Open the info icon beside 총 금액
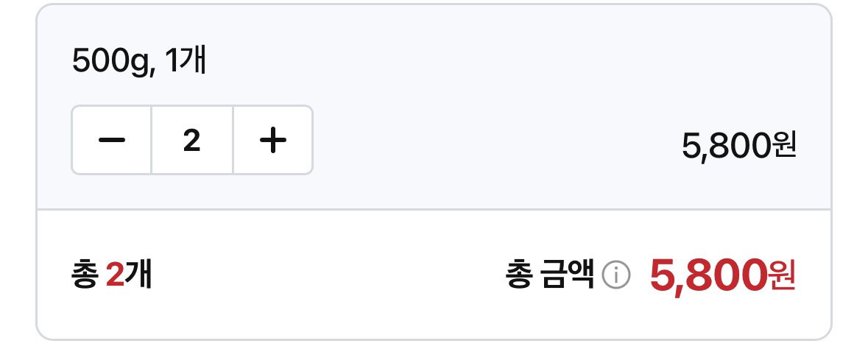This screenshot has width=868, height=363. [616, 275]
